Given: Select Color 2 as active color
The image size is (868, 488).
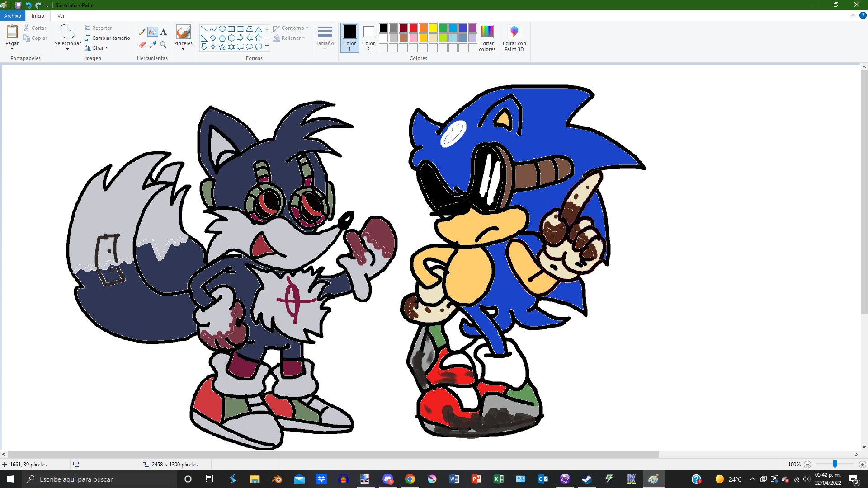Looking at the screenshot, I should click(368, 38).
